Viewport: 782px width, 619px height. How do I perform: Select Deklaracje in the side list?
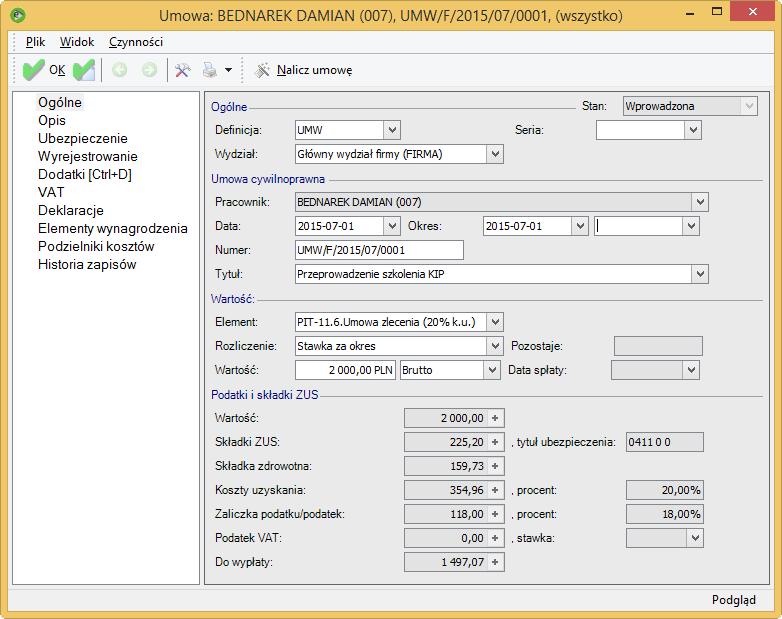pos(71,210)
